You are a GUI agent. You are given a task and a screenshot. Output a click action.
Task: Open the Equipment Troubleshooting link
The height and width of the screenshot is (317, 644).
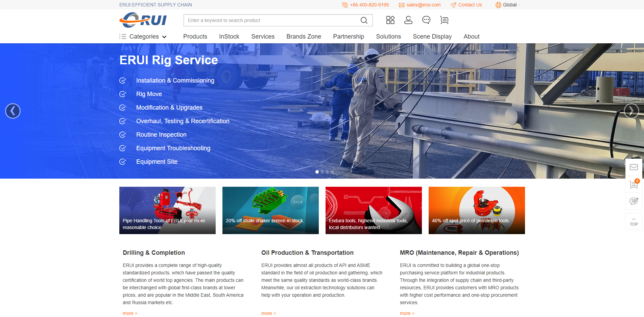pos(173,148)
